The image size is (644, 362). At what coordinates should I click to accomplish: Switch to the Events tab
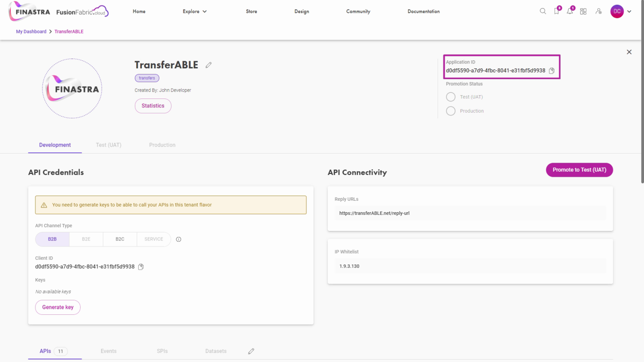pos(108,351)
